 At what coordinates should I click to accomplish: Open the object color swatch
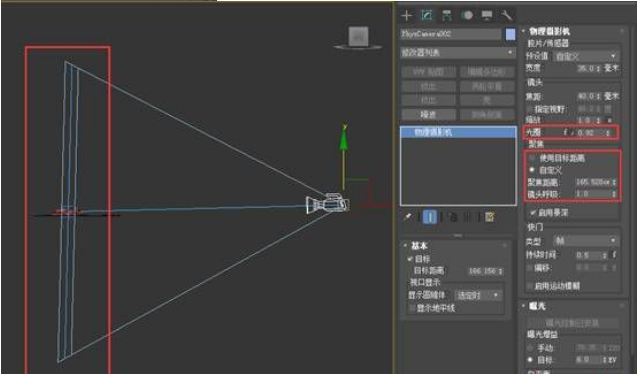[x=510, y=34]
